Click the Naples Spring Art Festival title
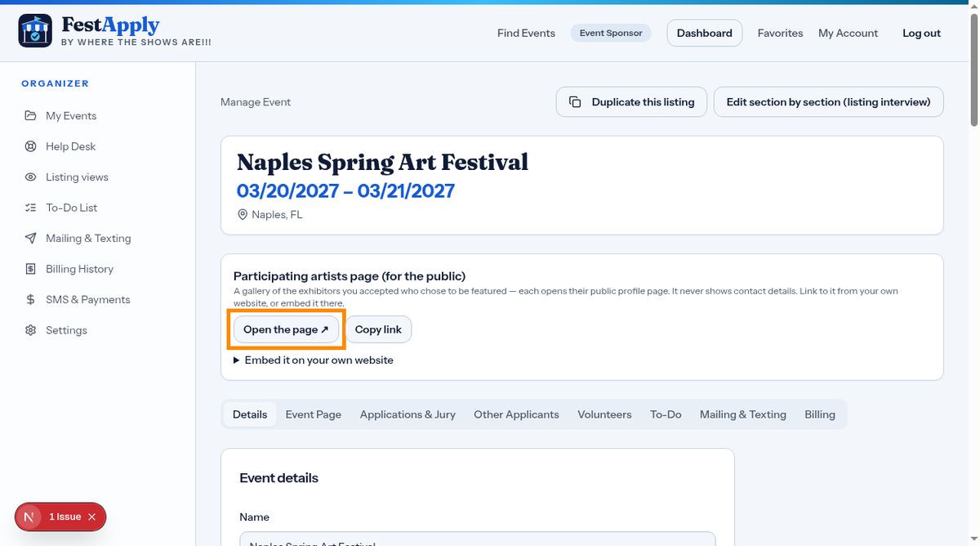The image size is (980, 546). (x=382, y=162)
